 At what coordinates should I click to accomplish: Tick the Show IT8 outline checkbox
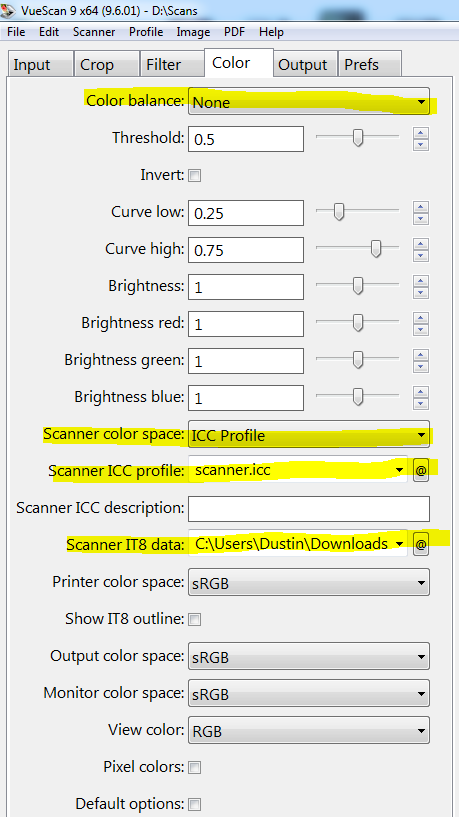194,620
